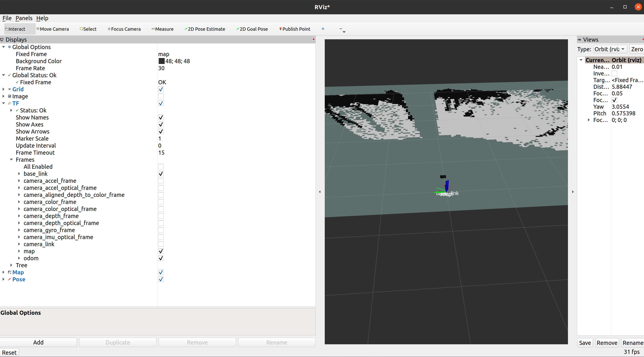Close the Displays panel with red icon

click(x=314, y=39)
